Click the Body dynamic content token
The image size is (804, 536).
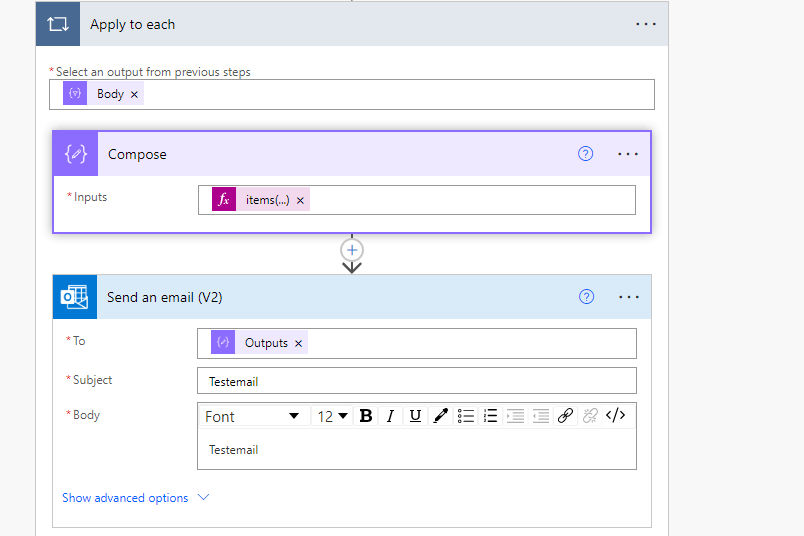coord(103,94)
